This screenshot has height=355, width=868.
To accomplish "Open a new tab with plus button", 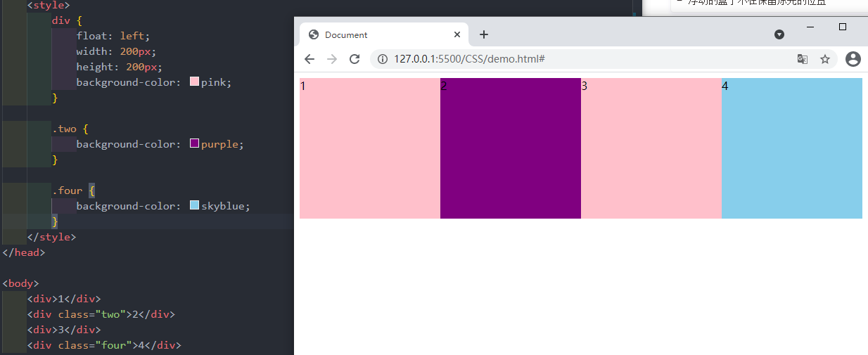I will tap(484, 34).
